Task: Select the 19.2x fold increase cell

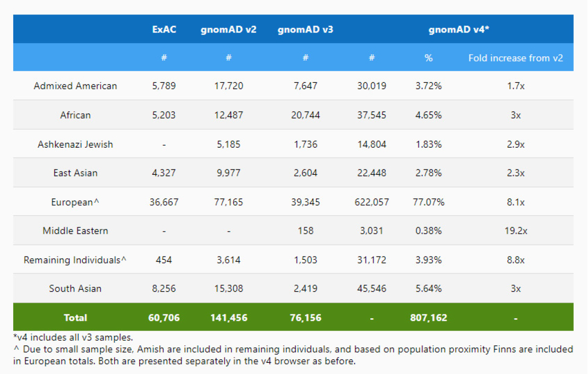Action: pyautogui.click(x=515, y=231)
